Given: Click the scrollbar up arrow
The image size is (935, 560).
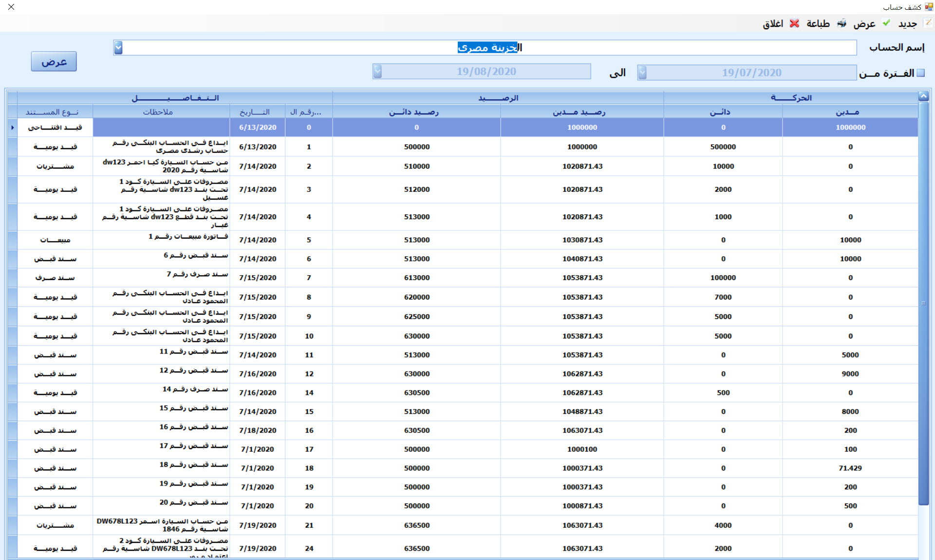Looking at the screenshot, I should 923,96.
